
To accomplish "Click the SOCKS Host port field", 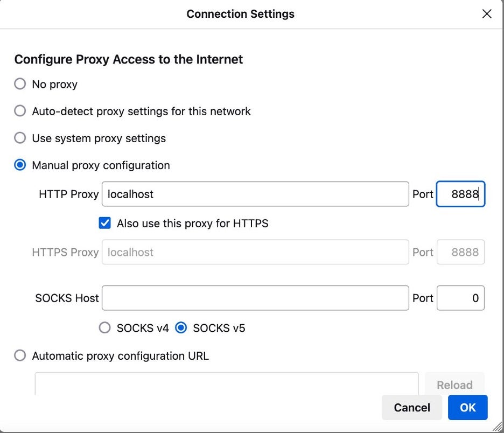I will point(460,298).
